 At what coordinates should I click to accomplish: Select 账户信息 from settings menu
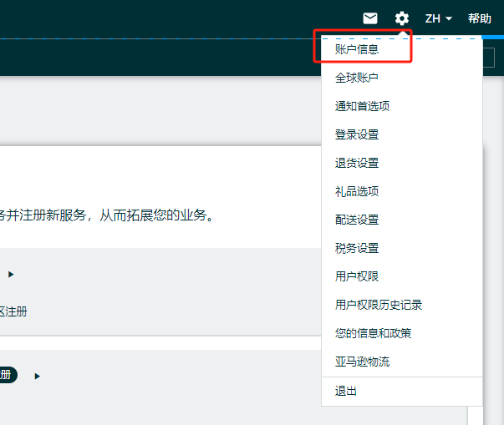point(357,49)
